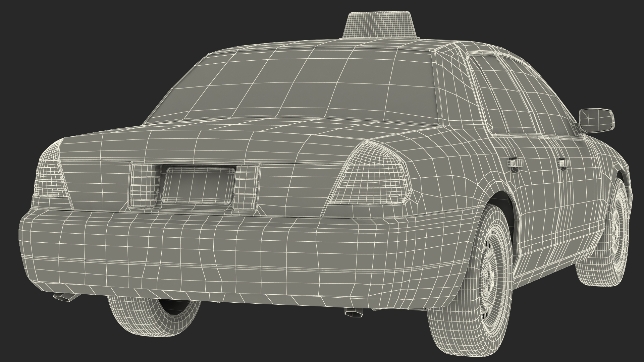Select the right tail light mesh
644x362 pixels.
[374, 179]
